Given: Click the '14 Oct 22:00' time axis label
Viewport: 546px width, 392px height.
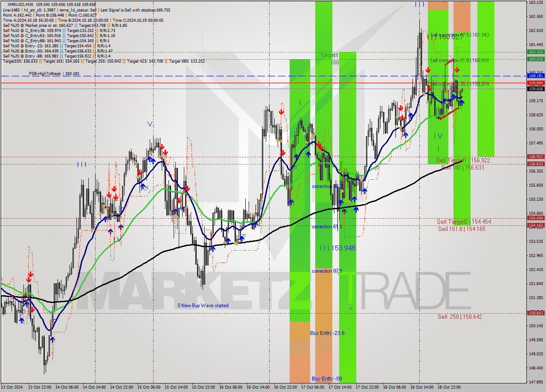Looking at the screenshot, I should (x=121, y=387).
